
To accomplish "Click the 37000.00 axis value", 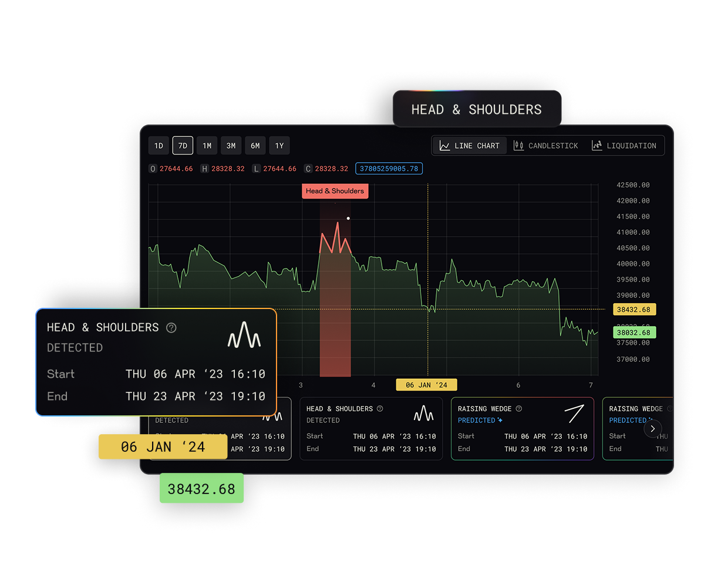I will point(633,359).
